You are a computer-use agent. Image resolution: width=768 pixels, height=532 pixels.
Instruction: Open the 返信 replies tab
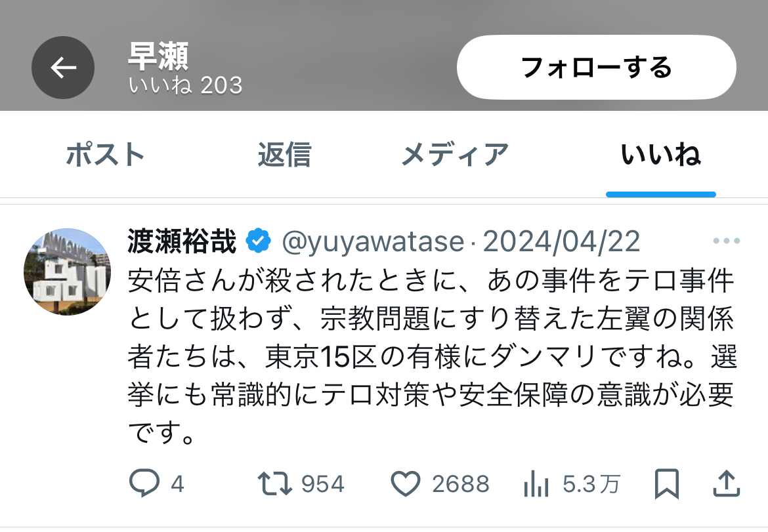point(285,155)
